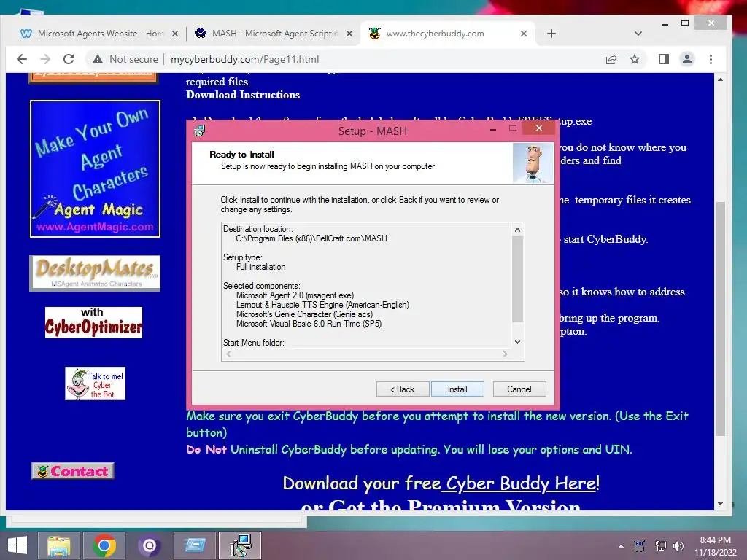Open the tab search dropdown chevron

(x=638, y=34)
